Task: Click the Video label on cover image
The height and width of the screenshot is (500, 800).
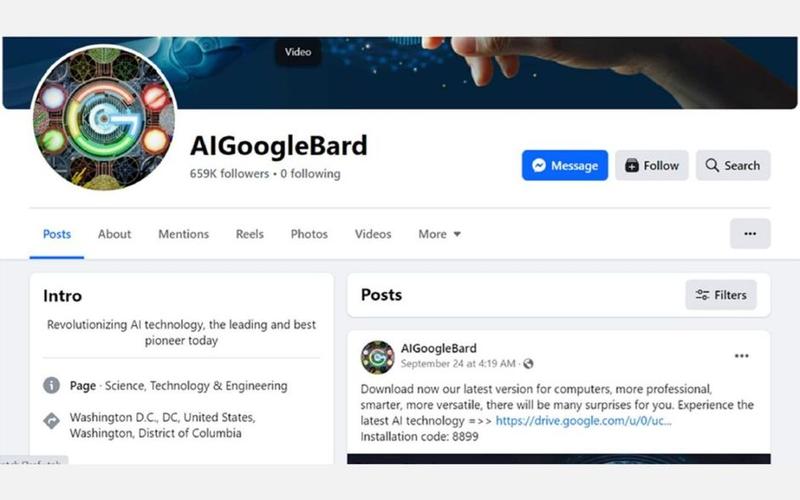Action: click(298, 52)
